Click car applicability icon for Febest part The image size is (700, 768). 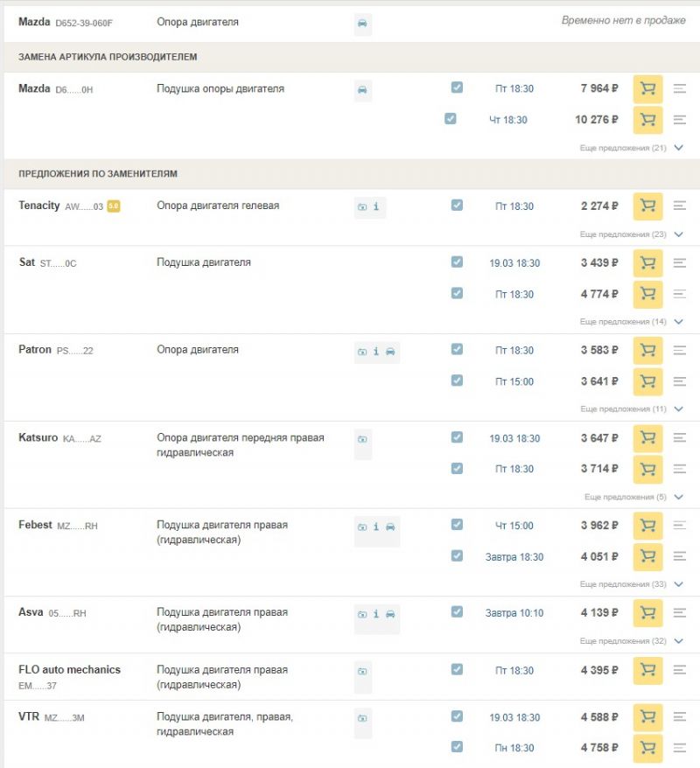point(390,527)
